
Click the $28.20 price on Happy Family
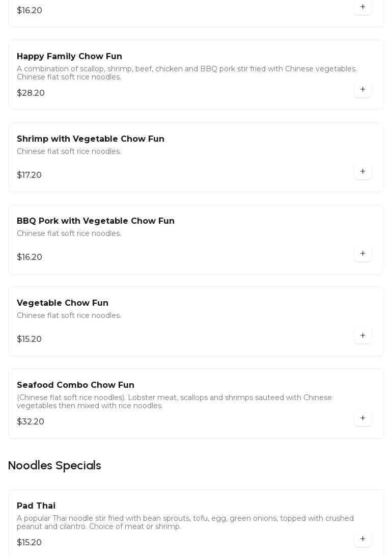pos(31,93)
